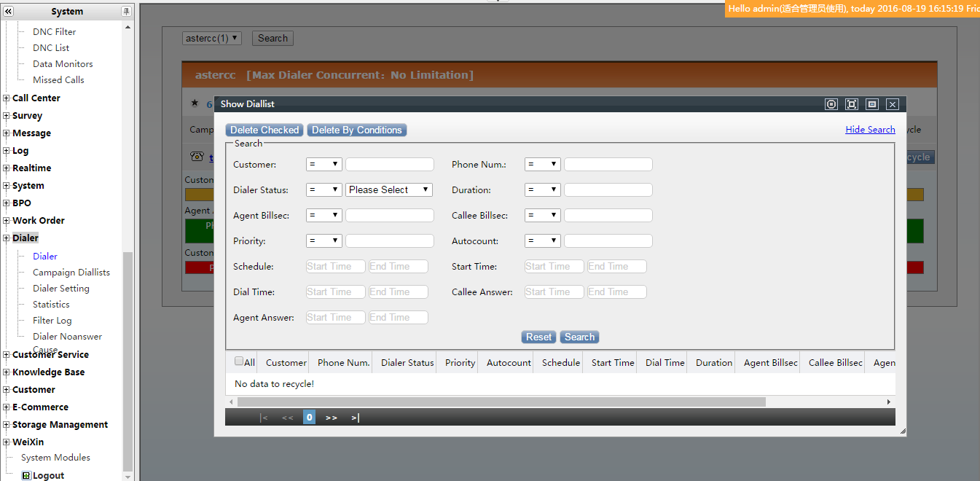
Task: Go to last page in pagination bar
Action: tap(355, 418)
